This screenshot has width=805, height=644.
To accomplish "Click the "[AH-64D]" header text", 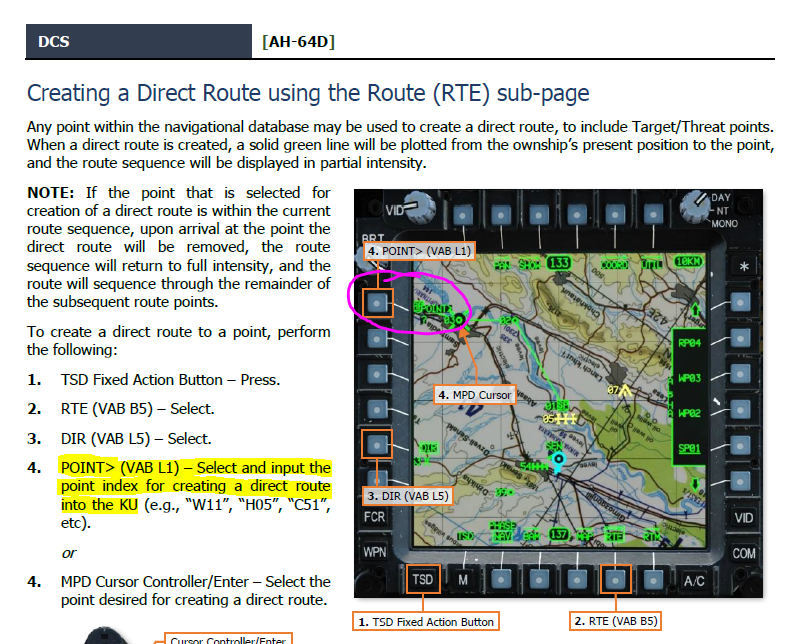I will (x=298, y=42).
